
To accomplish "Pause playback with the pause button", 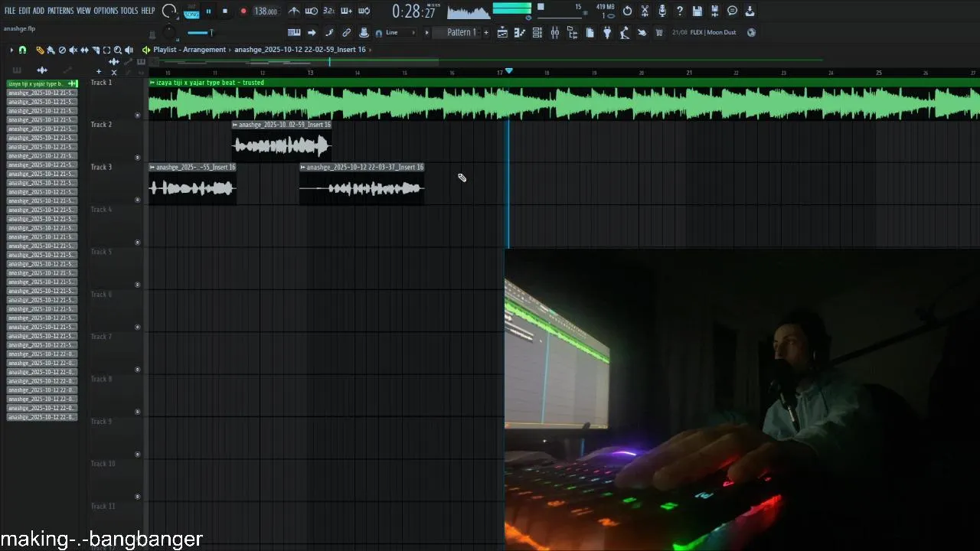I will (x=208, y=11).
